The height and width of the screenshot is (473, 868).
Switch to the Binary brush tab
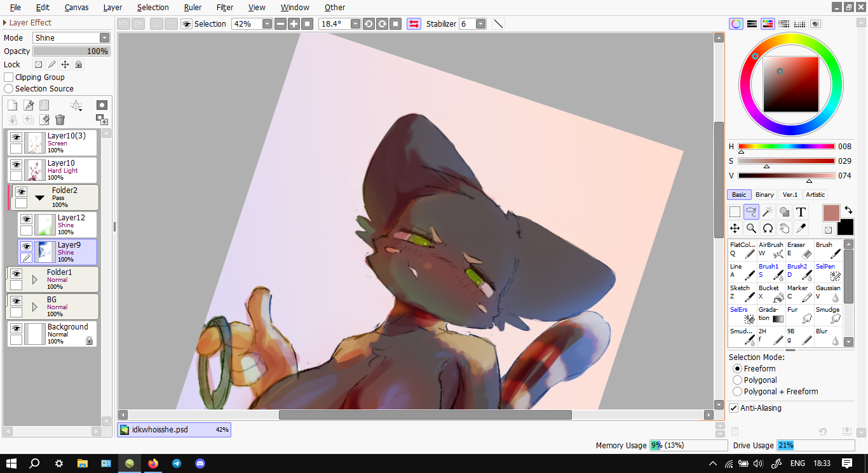tap(764, 194)
